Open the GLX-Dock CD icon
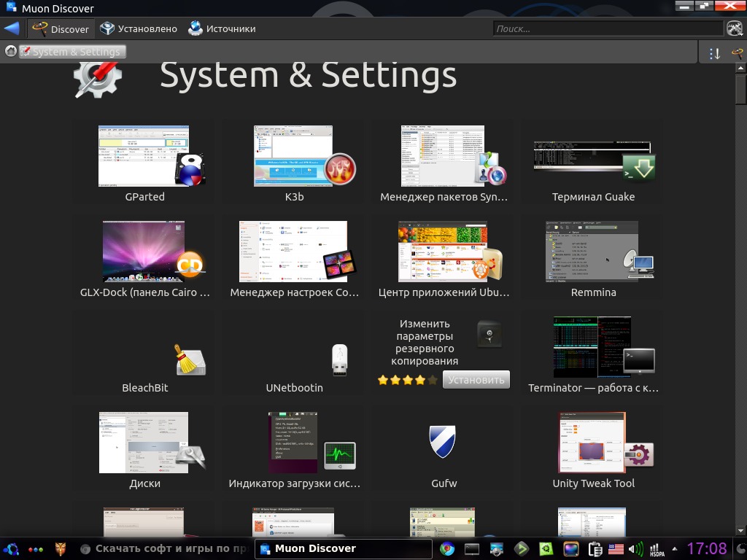This screenshot has width=747, height=560. [x=190, y=264]
